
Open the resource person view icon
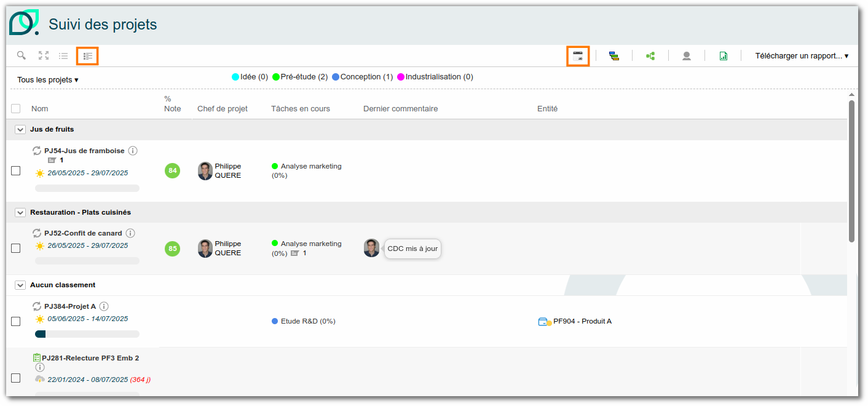tap(687, 56)
